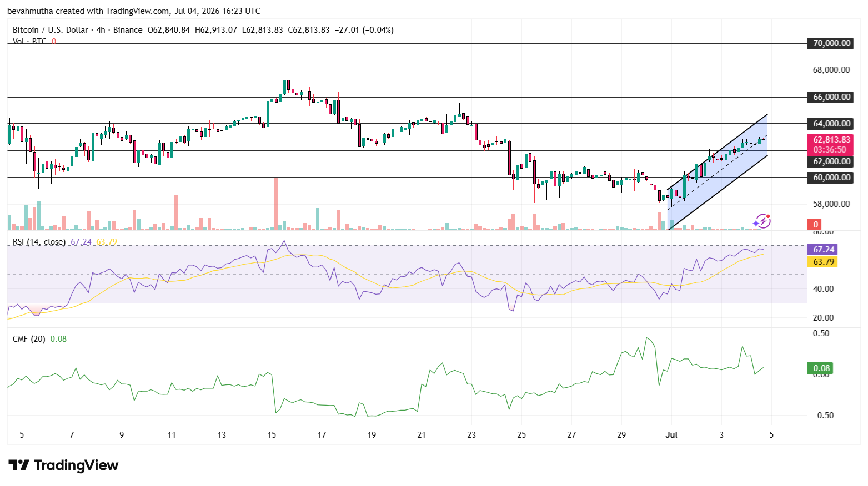Click the 60,000.00 price level label
The width and height of the screenshot is (868, 486).
[x=831, y=178]
